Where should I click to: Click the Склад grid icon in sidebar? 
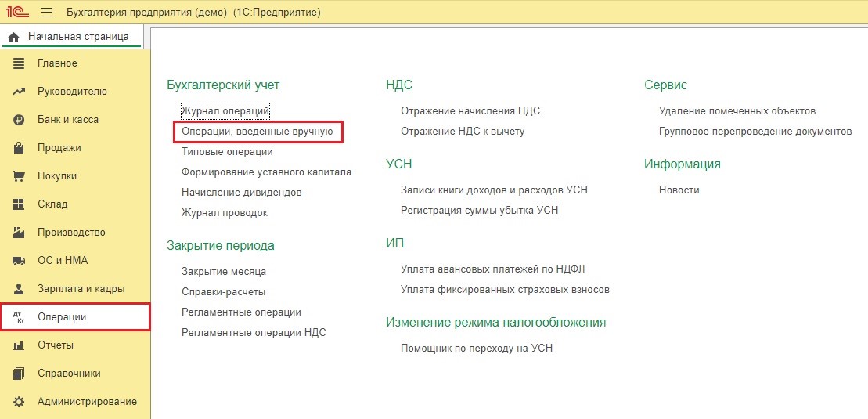[20, 204]
